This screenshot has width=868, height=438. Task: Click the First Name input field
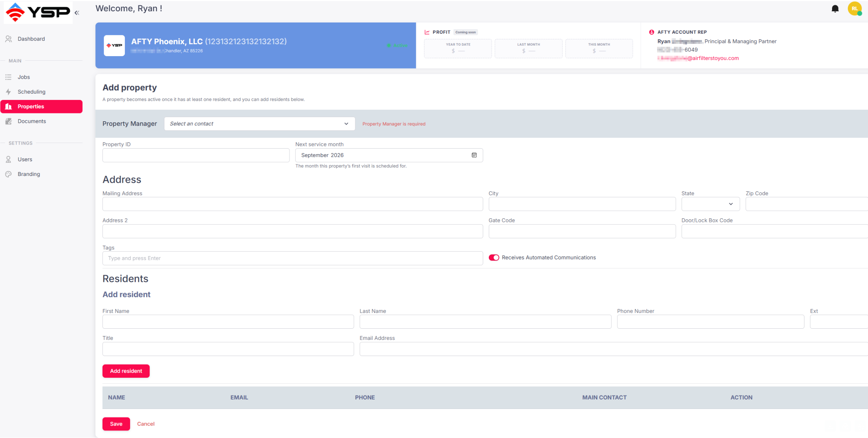pyautogui.click(x=228, y=322)
